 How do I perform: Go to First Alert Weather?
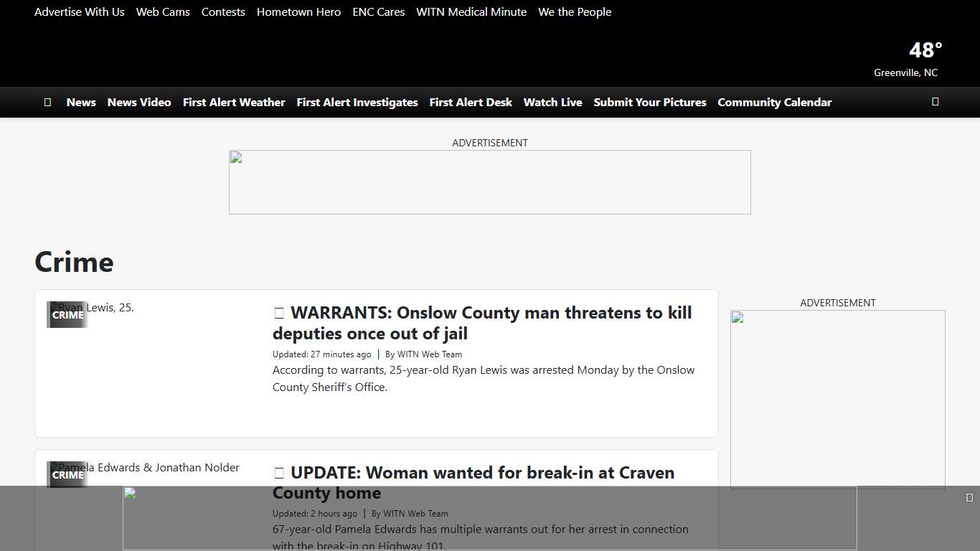click(x=234, y=102)
